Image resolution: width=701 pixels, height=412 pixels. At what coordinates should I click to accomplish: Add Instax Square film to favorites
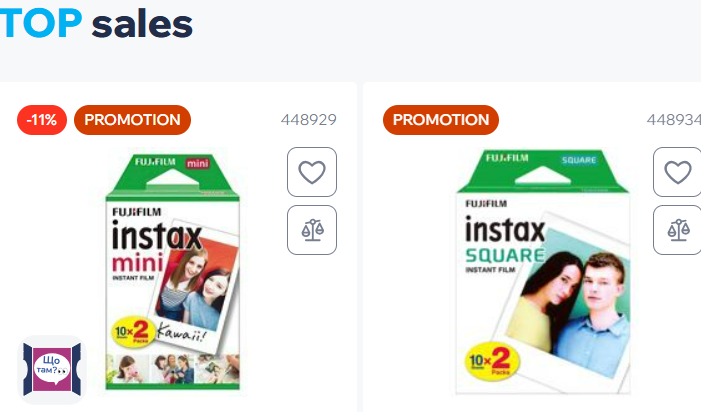(678, 172)
